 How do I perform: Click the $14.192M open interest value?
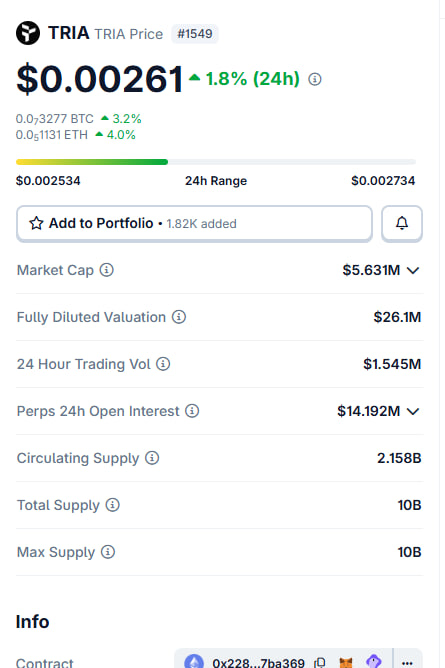[368, 411]
